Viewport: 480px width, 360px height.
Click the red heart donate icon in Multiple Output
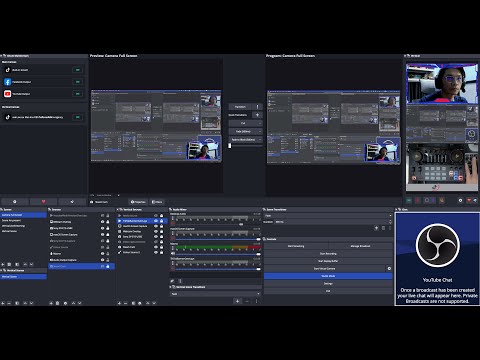click(43, 202)
